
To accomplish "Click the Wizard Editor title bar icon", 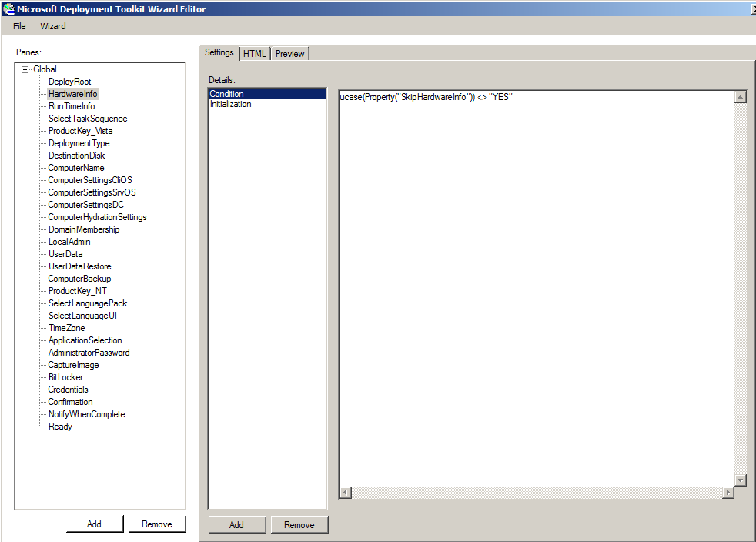I will (8, 9).
